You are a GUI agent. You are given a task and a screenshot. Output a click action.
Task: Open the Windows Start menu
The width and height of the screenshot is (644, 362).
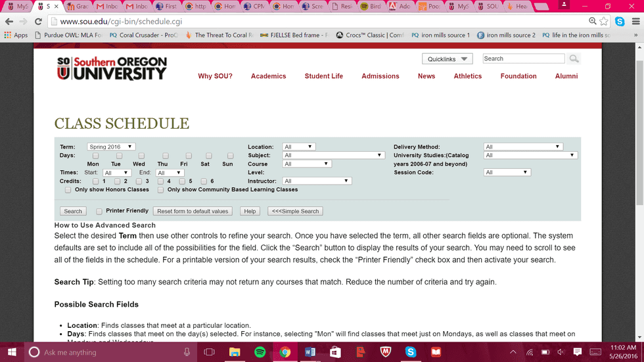click(12, 352)
